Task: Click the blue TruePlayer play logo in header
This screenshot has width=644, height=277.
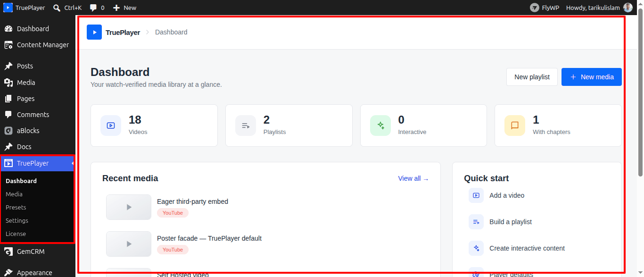Action: coord(94,32)
